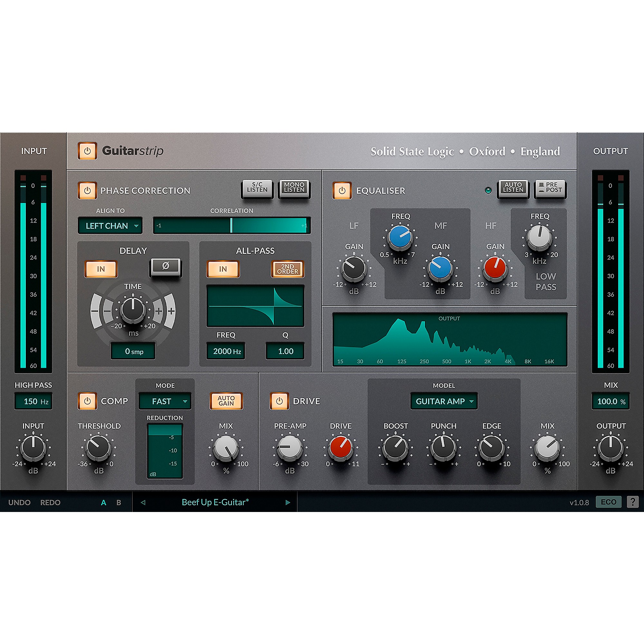Click the compressor Mix knob

tap(226, 447)
